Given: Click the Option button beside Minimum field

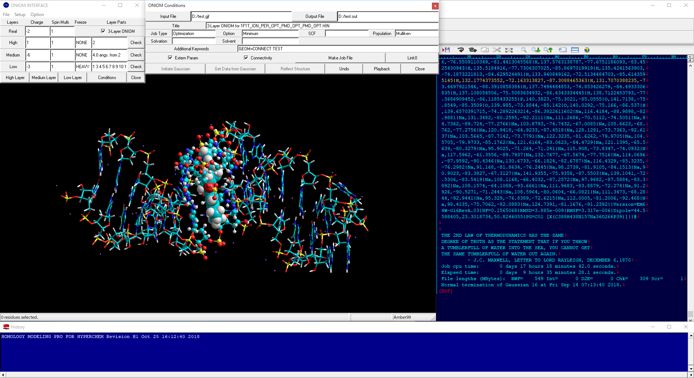Looking at the screenshot, I should point(228,34).
